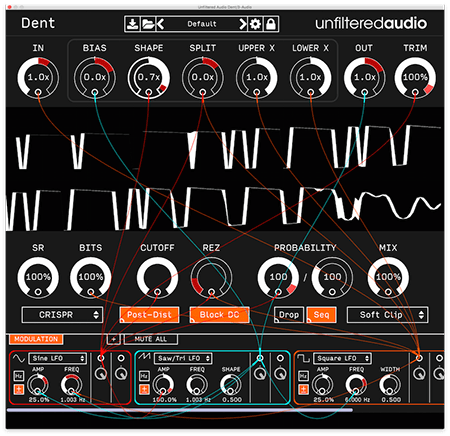The image size is (450, 436).
Task: Toggle the Hz button on Saw/Tri LFO
Action: coord(144,376)
